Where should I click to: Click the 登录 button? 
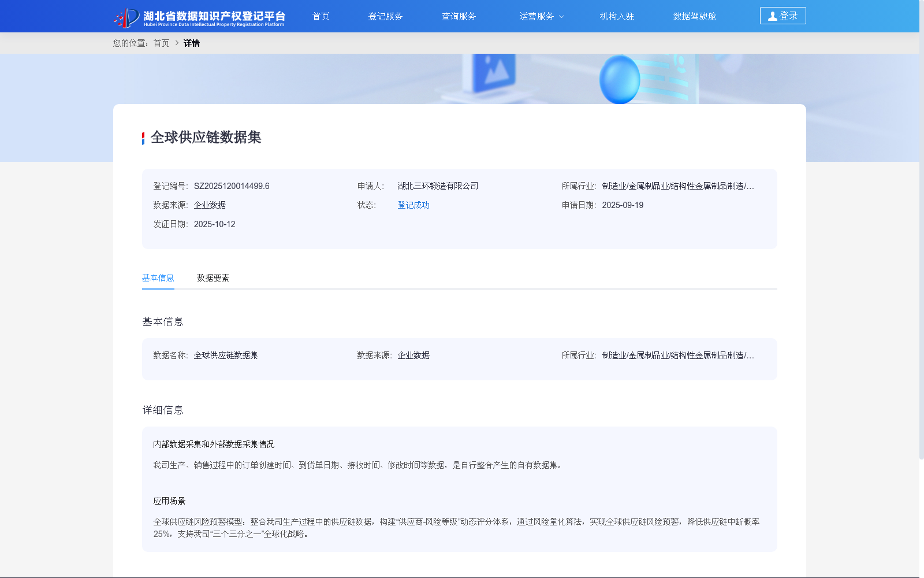click(783, 16)
